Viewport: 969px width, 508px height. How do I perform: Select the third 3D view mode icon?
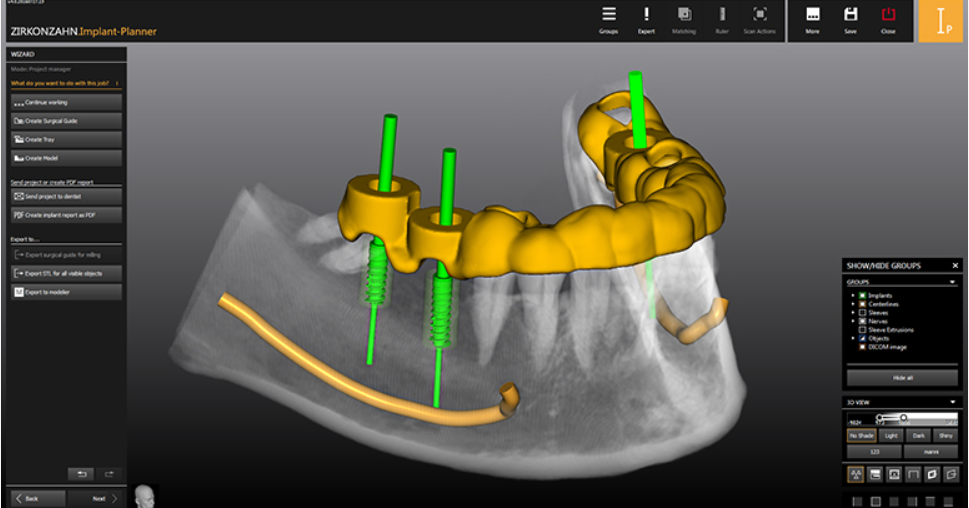[894, 474]
